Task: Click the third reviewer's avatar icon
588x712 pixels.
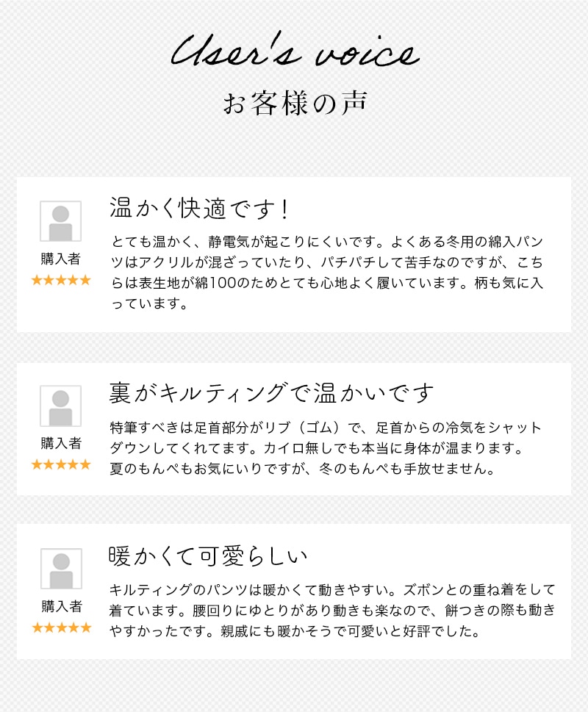Action: (x=60, y=569)
